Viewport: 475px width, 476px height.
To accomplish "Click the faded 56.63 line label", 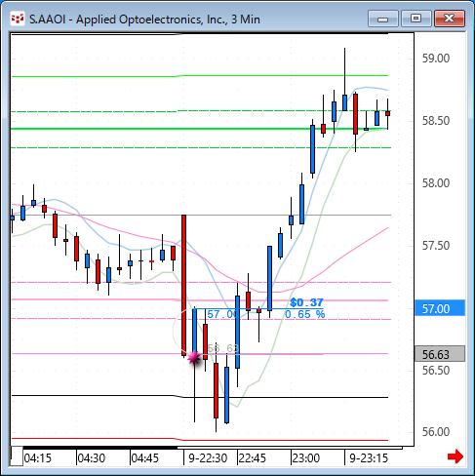I will (x=223, y=348).
